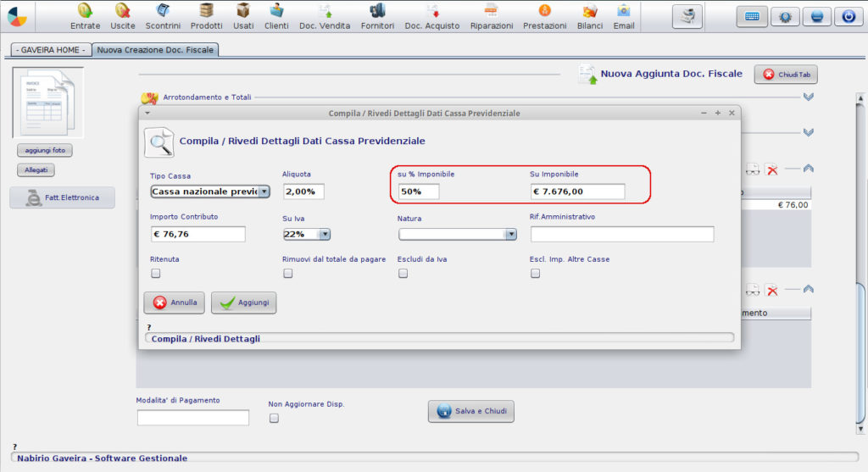
Task: Click the red delete icon in upper table
Action: [771, 169]
